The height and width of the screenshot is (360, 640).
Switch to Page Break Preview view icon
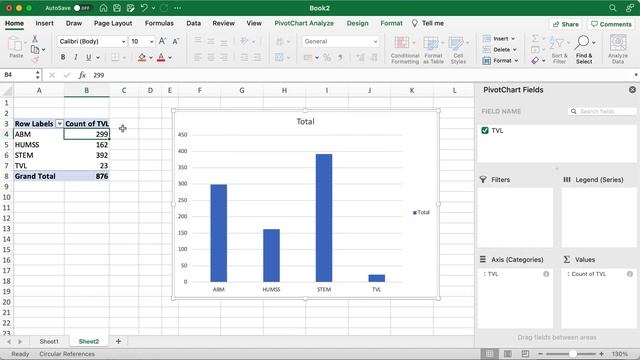(525, 353)
